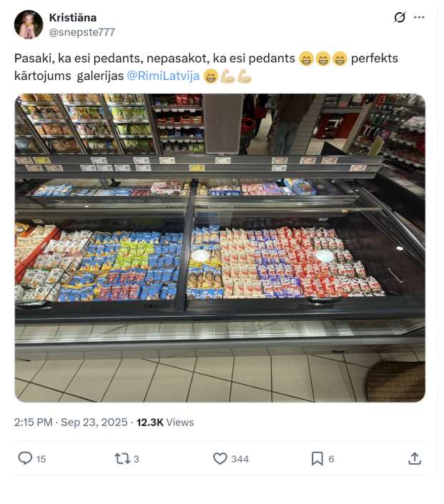Open Kristiāna's profile picture
Image resolution: width=444 pixels, height=504 pixels.
coord(29,24)
